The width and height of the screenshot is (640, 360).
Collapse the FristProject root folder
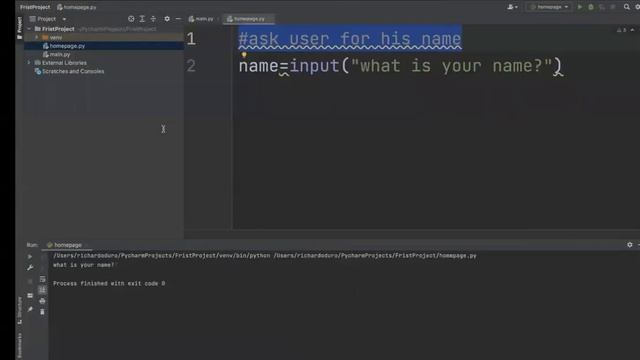[29, 29]
